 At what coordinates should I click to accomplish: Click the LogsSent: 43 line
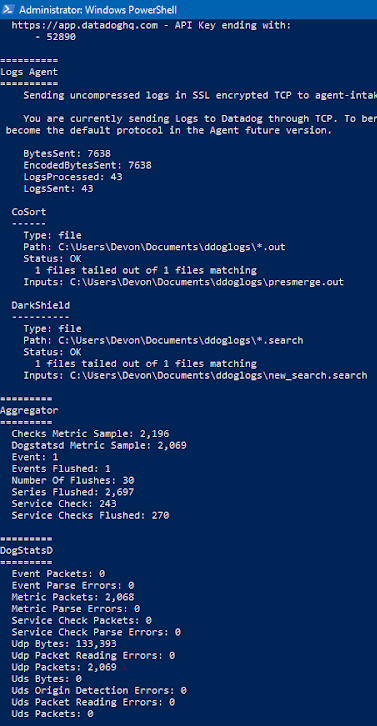click(x=58, y=188)
